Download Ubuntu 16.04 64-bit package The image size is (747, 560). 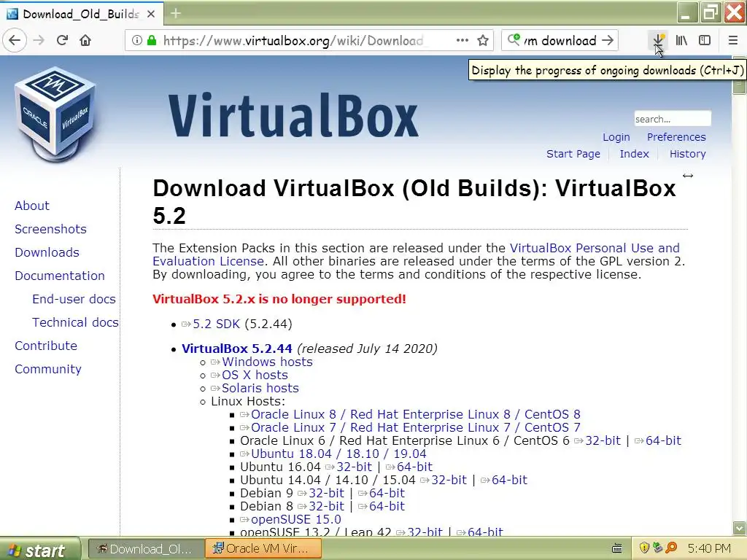[x=414, y=467]
